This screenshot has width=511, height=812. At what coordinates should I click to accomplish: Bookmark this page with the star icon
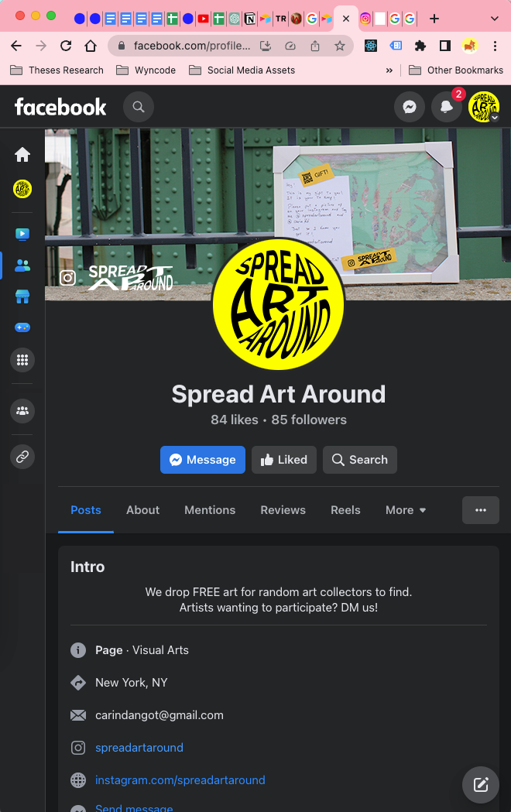point(340,46)
